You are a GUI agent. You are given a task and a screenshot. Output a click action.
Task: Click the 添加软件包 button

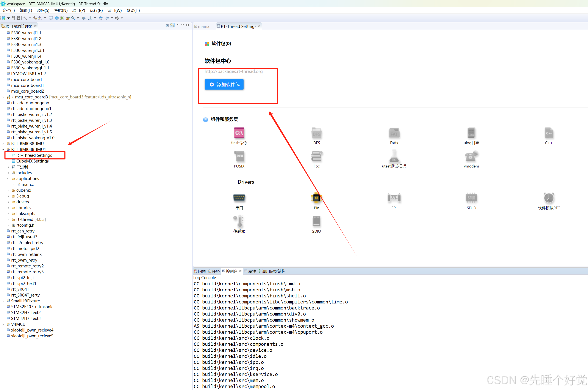click(224, 85)
